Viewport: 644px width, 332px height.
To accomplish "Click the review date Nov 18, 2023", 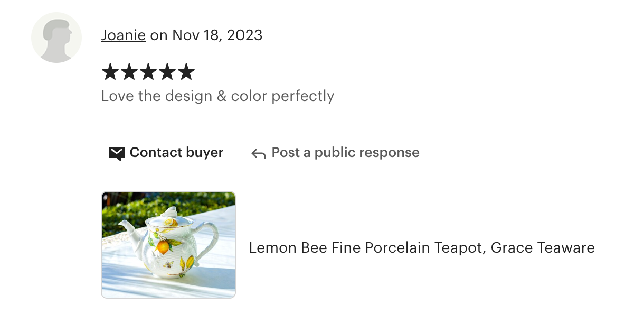I will (217, 35).
